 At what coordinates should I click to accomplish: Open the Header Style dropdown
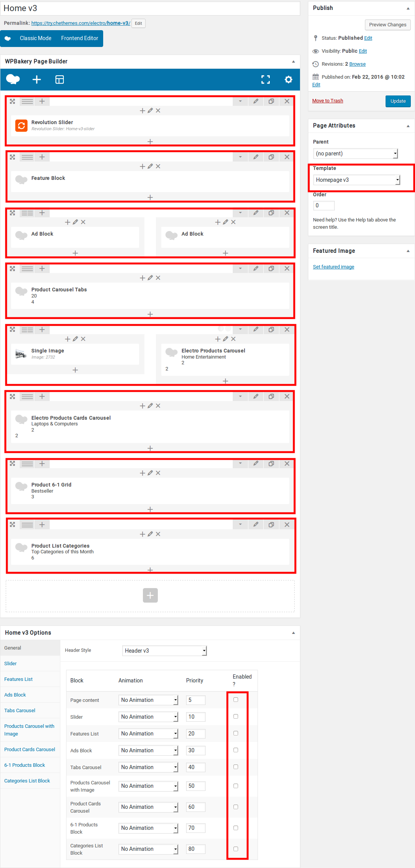[x=164, y=651]
